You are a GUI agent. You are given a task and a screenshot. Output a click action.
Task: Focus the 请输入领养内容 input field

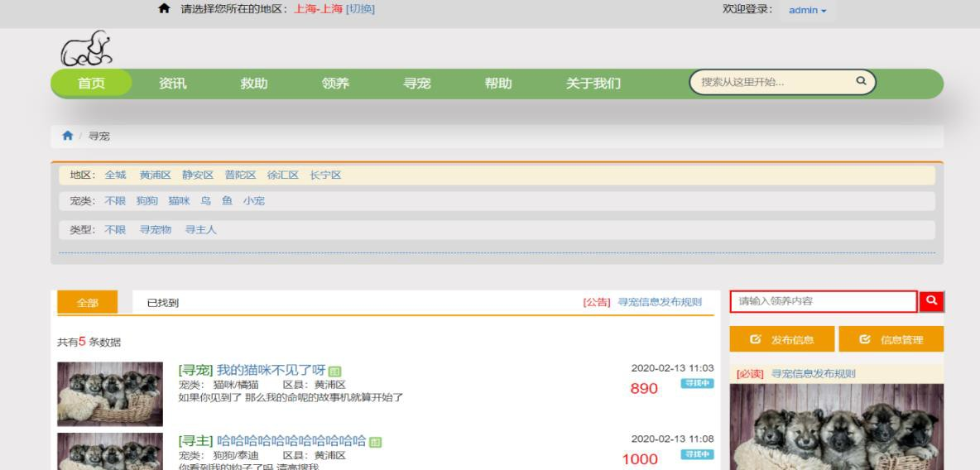click(x=824, y=301)
